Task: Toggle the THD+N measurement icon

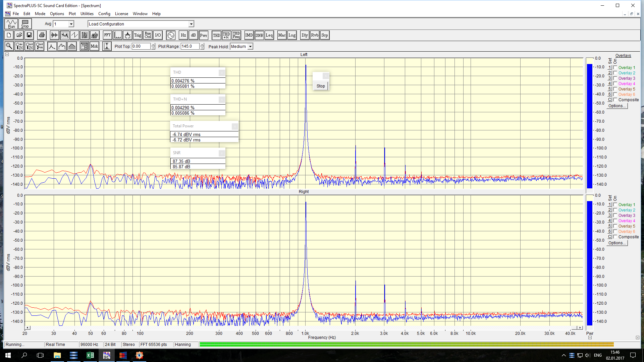Action: coord(226,35)
